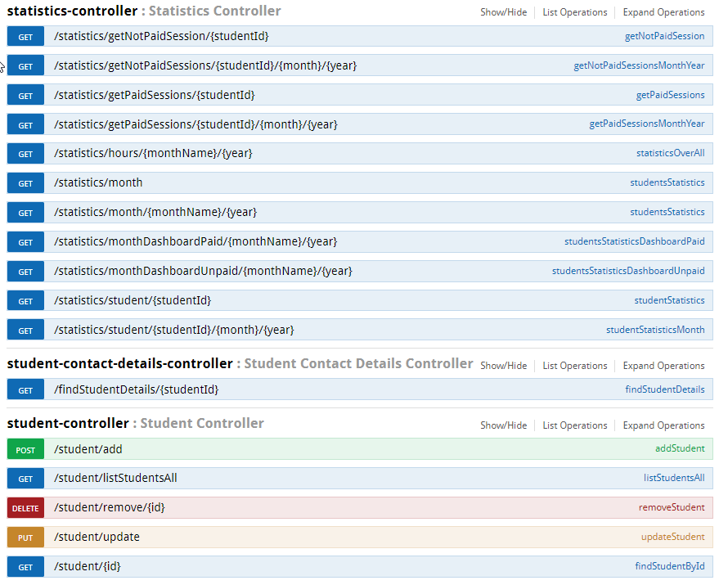This screenshot has height=585, width=728.
Task: Click GET badge for /student/{id}
Action: (25, 567)
